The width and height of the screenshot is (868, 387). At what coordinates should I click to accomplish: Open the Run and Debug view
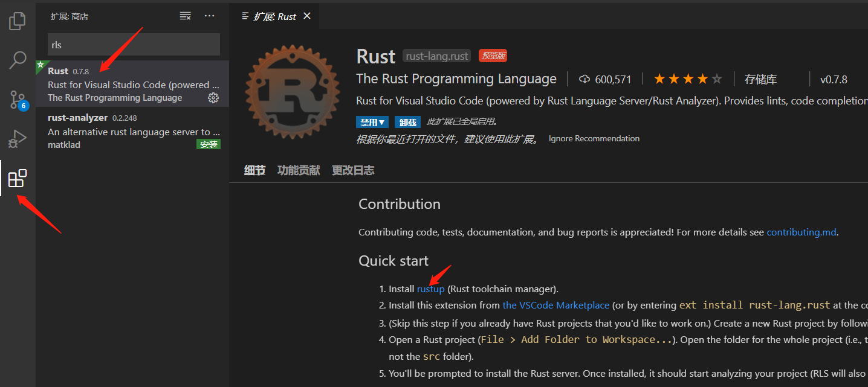17,138
